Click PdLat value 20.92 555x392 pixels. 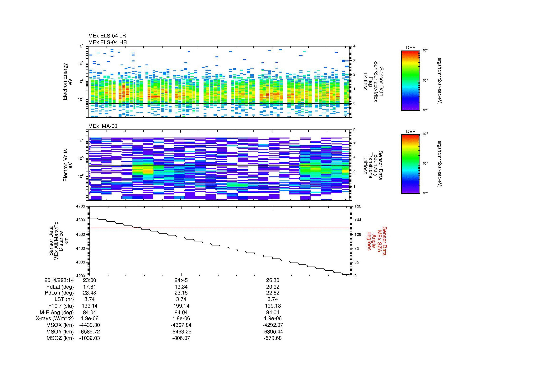point(273,287)
